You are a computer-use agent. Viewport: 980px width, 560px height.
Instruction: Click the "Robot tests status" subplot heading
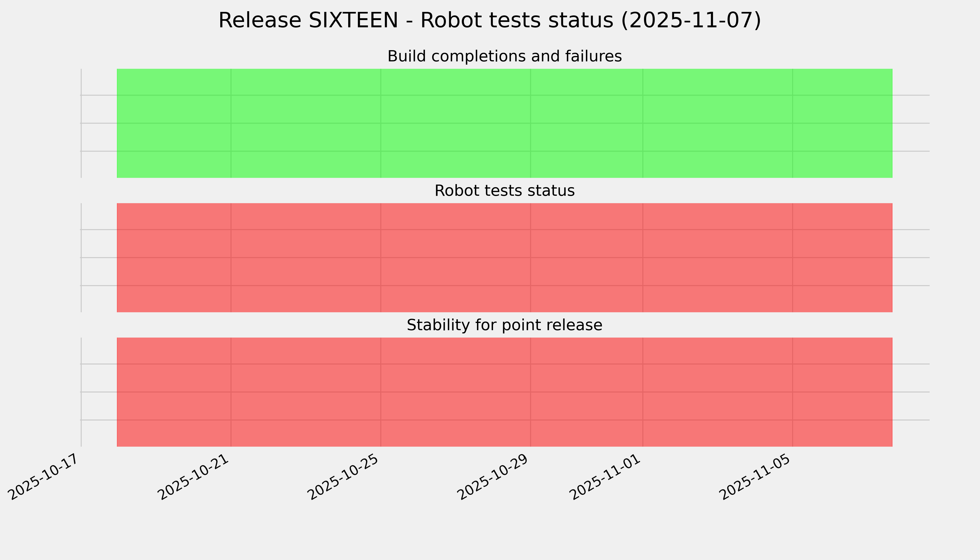tap(504, 191)
